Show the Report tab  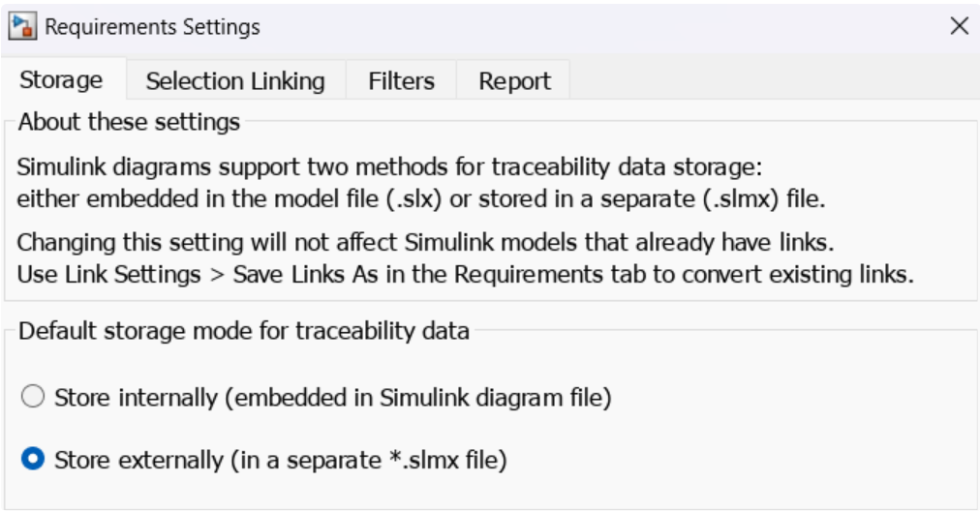pyautogui.click(x=514, y=81)
